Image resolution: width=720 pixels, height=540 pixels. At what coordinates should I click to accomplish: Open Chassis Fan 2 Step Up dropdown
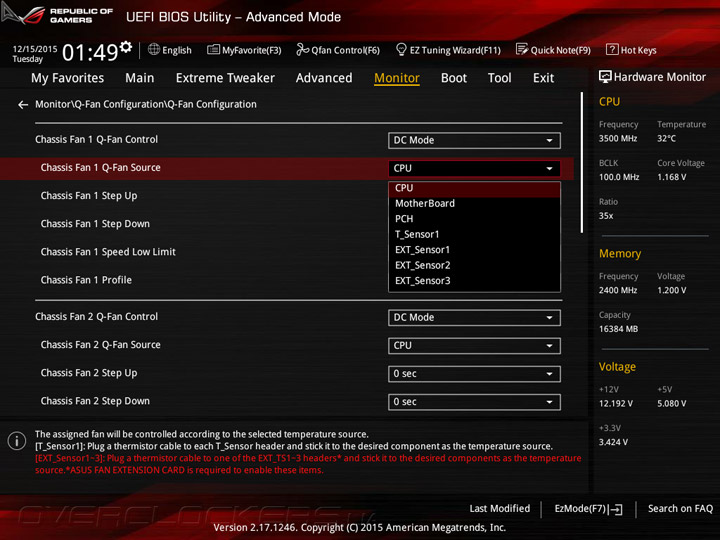(474, 374)
